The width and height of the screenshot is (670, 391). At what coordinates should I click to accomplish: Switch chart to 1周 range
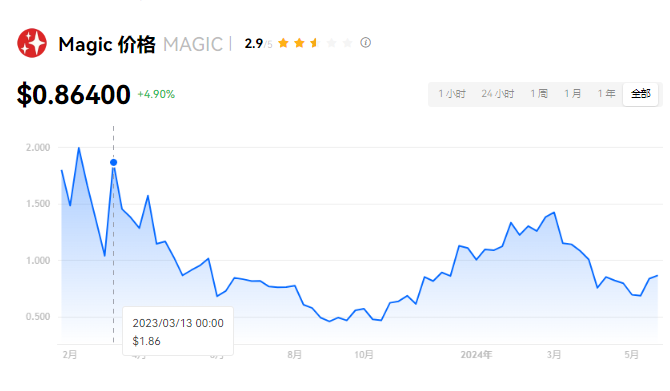(539, 94)
